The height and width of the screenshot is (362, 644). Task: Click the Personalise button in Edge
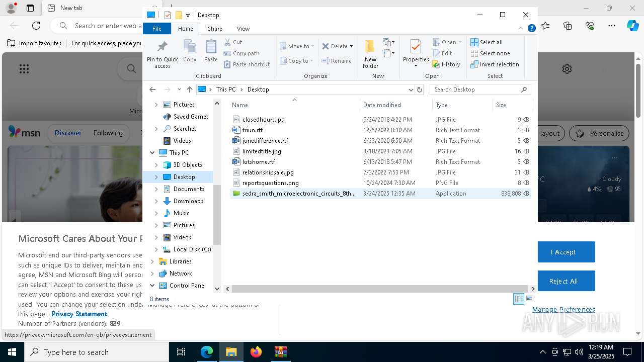[x=599, y=133]
